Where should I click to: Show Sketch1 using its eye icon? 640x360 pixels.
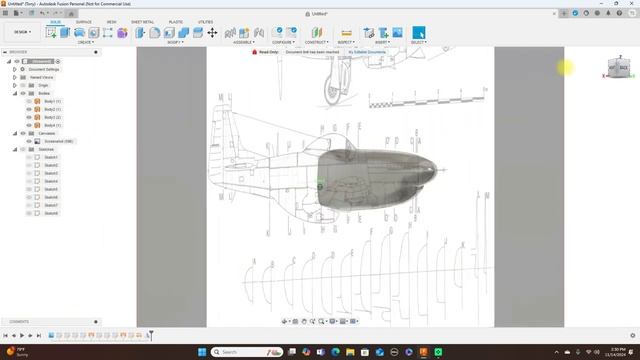click(29, 157)
